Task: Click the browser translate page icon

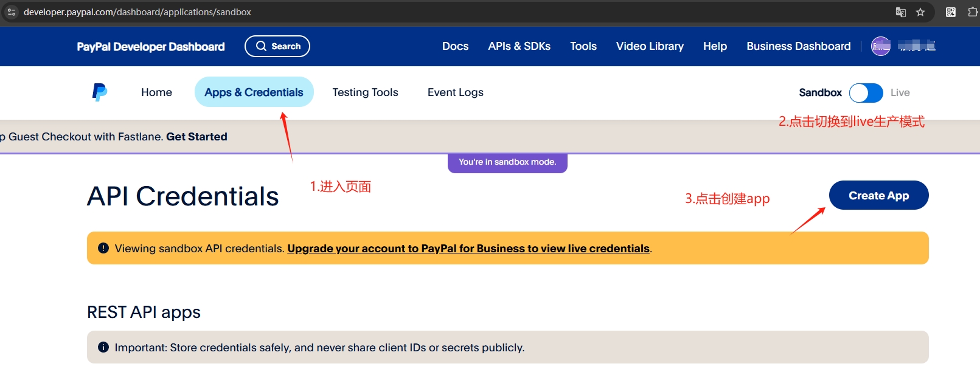Action: (x=901, y=12)
